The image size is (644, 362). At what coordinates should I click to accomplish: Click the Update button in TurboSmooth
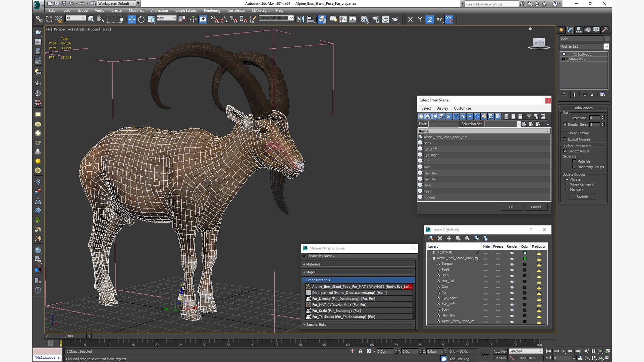click(x=582, y=196)
